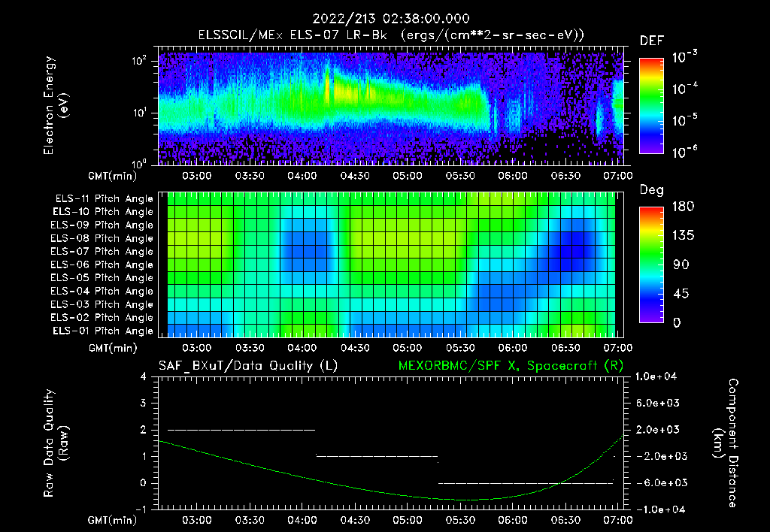
Task: Click the DEF color bar legend
Action: [x=651, y=106]
